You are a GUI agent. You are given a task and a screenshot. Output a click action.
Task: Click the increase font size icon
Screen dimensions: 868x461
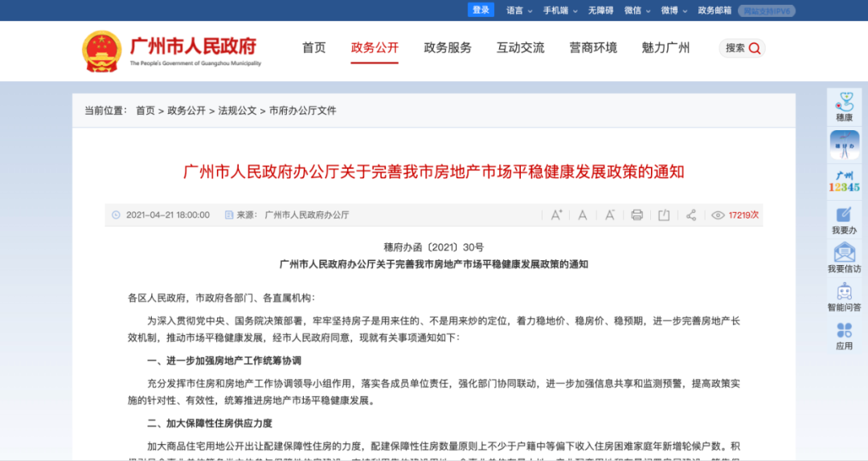[x=556, y=215]
